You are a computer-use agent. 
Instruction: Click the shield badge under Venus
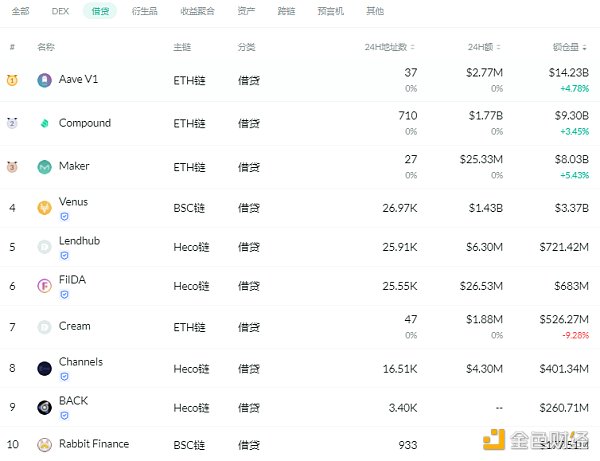click(64, 216)
